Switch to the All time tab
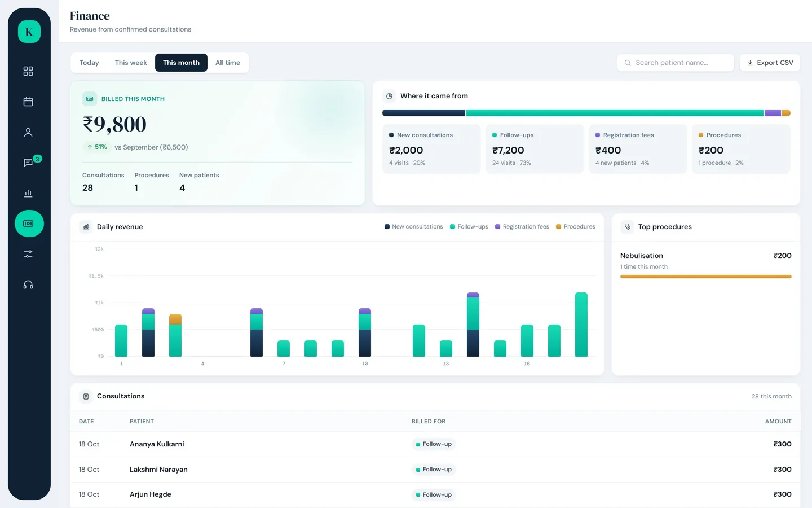Image resolution: width=812 pixels, height=508 pixels. [228, 63]
